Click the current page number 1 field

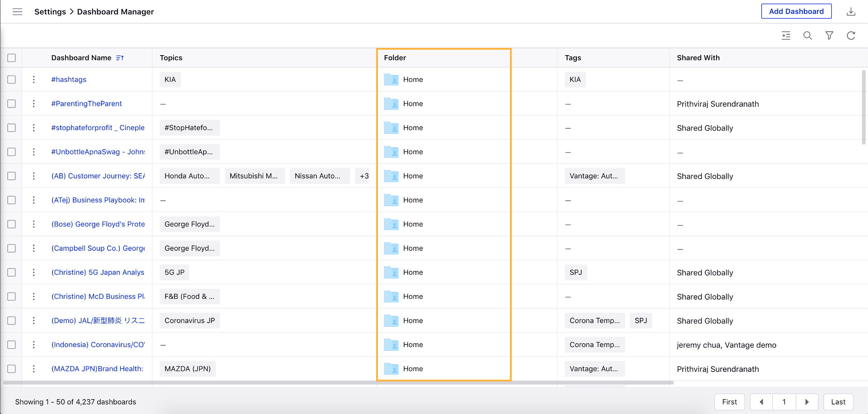pyautogui.click(x=784, y=402)
